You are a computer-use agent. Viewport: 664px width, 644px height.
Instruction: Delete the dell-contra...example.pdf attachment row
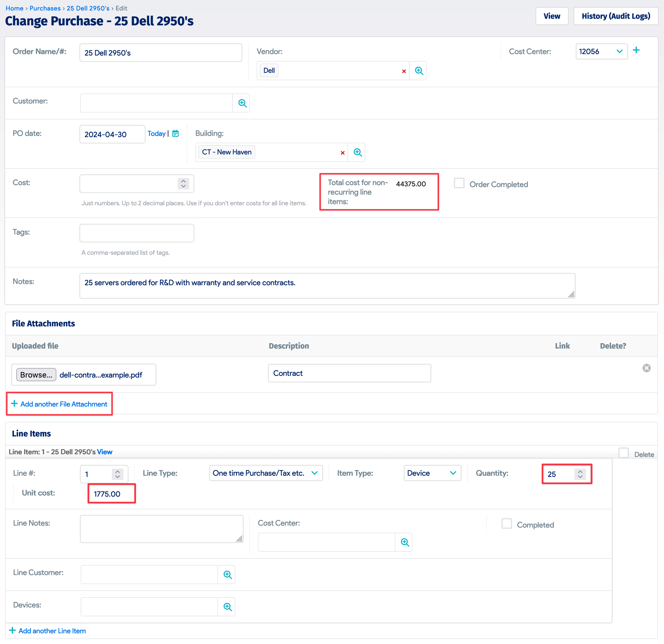point(646,368)
